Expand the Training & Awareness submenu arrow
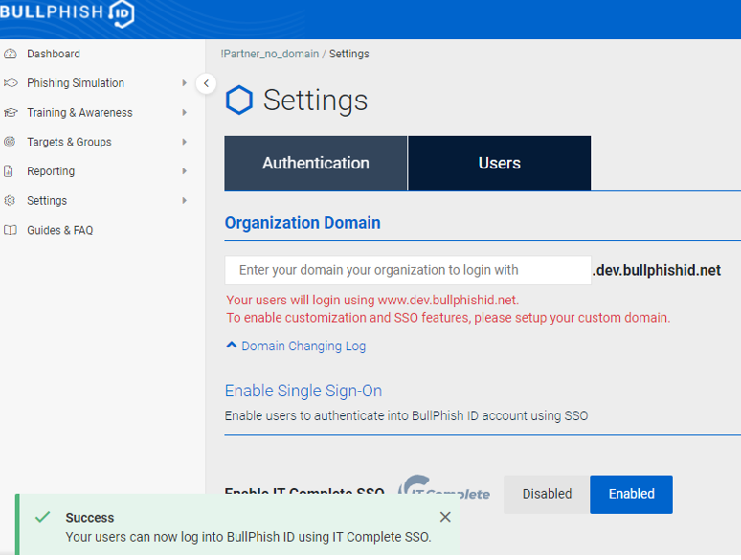741x560 pixels. (x=185, y=112)
